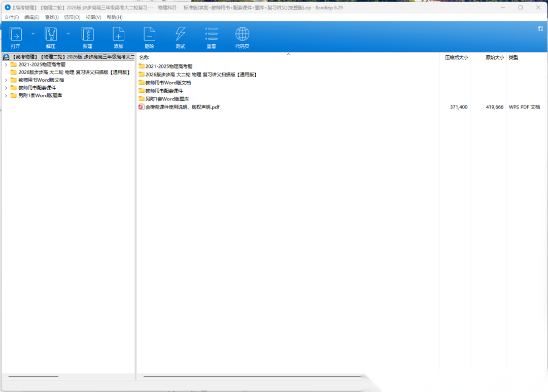This screenshot has height=392, width=548.
Task: Open dropdown arrow next to 解压 button
Action: click(x=68, y=33)
